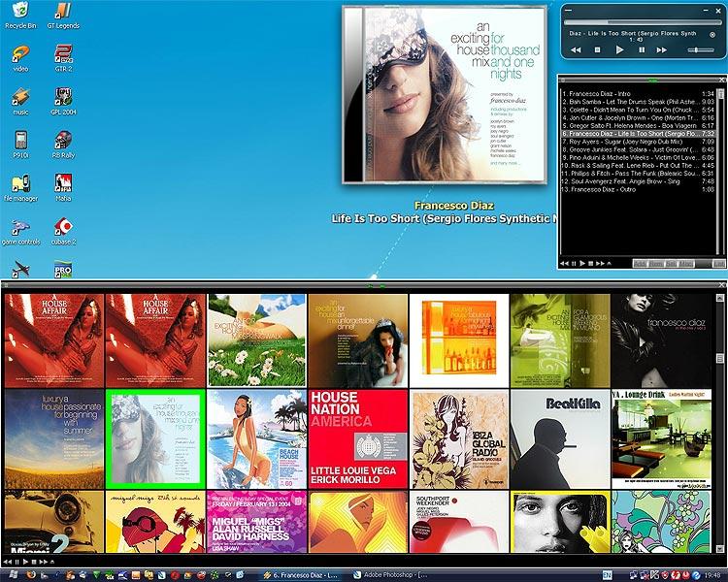This screenshot has width=728, height=582.
Task: Launch the cubase 2 desktop shortcut
Action: 63,231
